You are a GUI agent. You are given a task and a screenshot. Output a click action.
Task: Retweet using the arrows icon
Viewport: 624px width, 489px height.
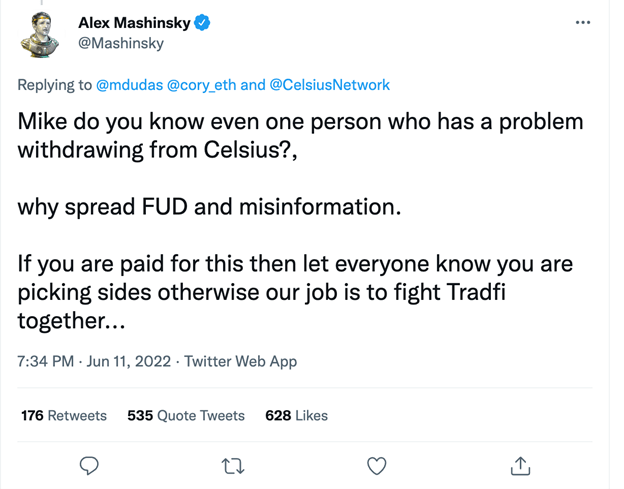pos(232,465)
